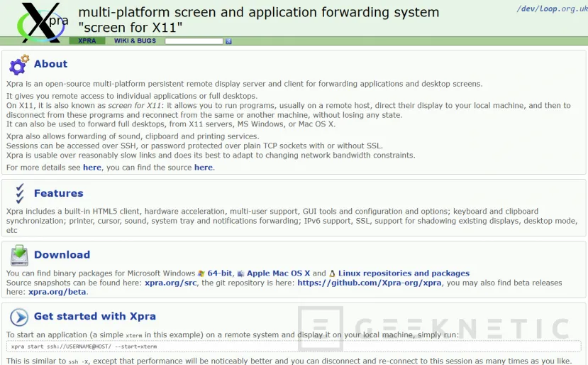
Task: Click the search input field in the nav bar
Action: 194,41
